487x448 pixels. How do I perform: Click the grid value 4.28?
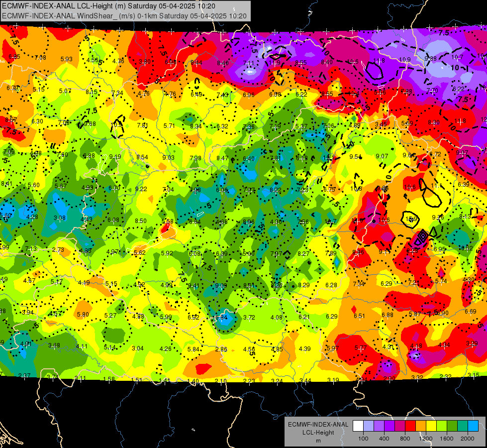coord(32,217)
